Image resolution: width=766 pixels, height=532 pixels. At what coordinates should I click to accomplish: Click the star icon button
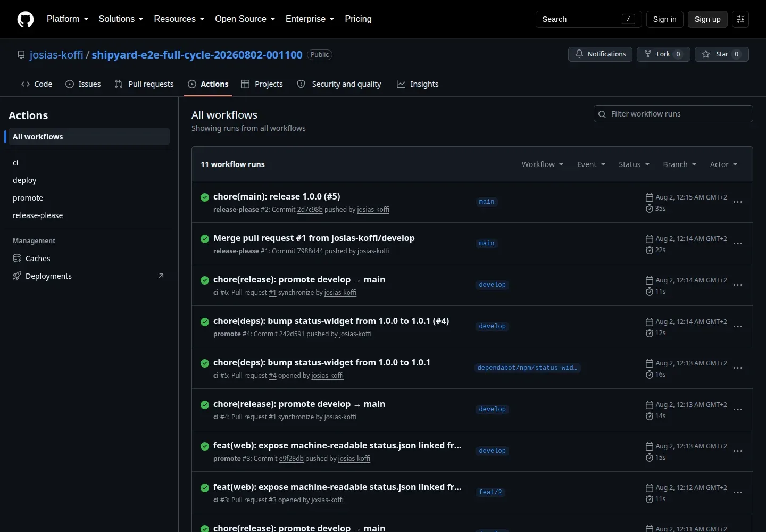coord(722,54)
